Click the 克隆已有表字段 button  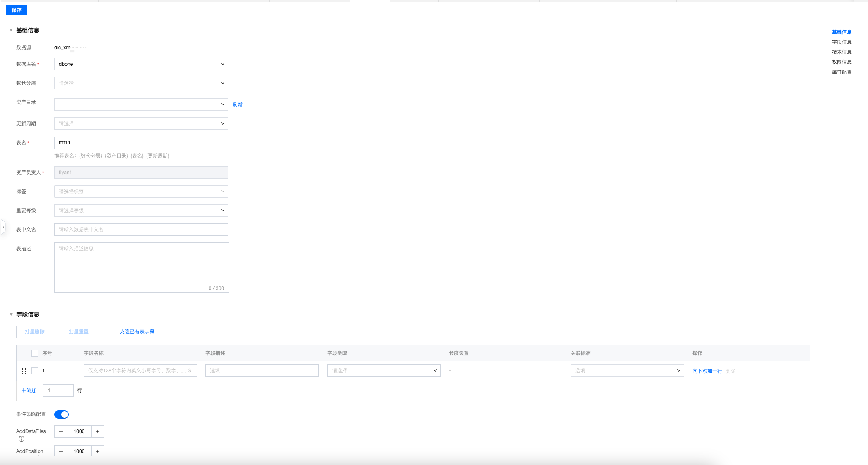point(137,332)
